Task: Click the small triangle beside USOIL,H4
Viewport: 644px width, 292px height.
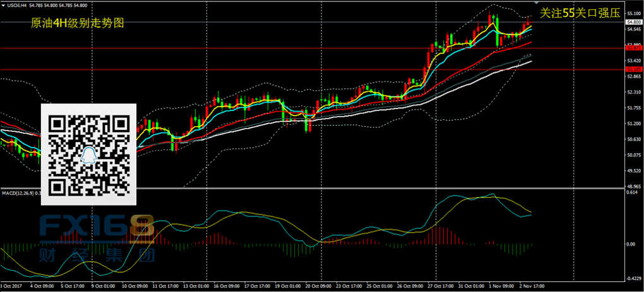Action: pos(4,4)
